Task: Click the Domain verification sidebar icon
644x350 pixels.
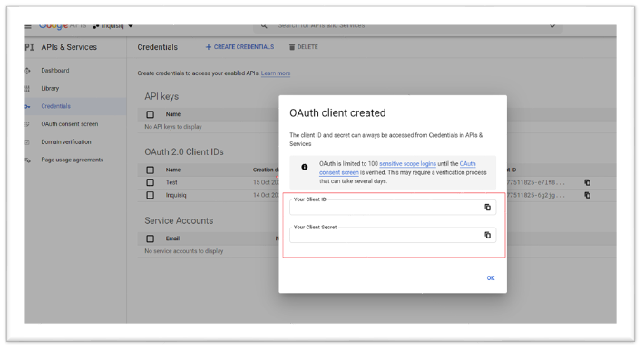Action: 27,142
